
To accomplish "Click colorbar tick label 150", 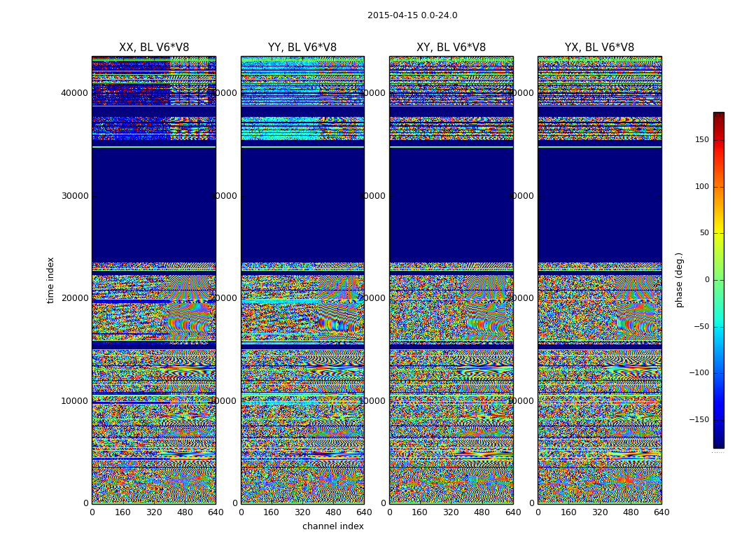I will tap(702, 139).
